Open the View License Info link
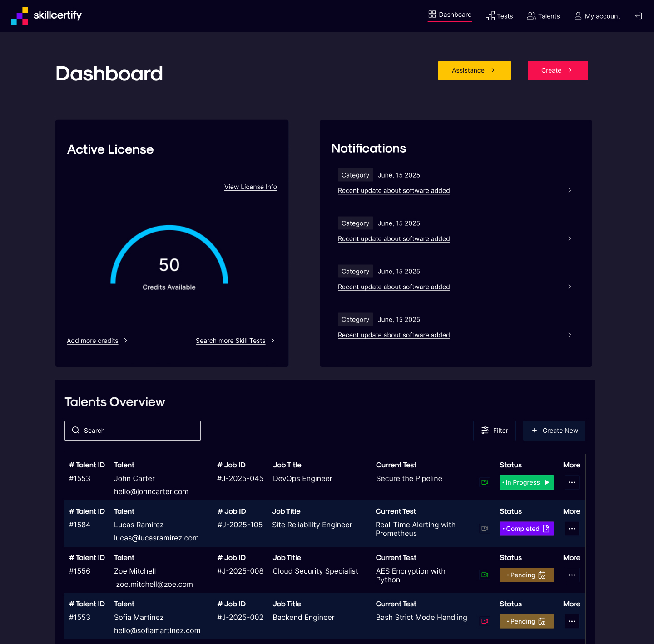Viewport: 654px width, 644px height. click(250, 187)
